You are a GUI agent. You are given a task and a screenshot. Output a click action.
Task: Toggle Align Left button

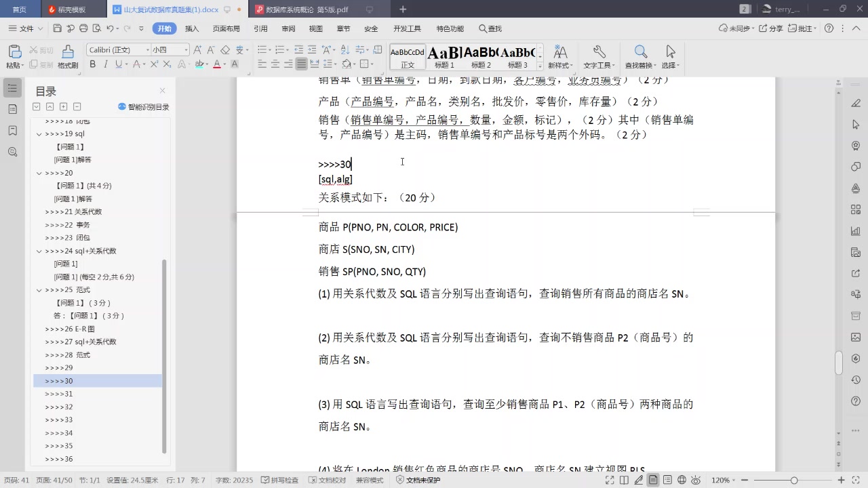(x=262, y=64)
